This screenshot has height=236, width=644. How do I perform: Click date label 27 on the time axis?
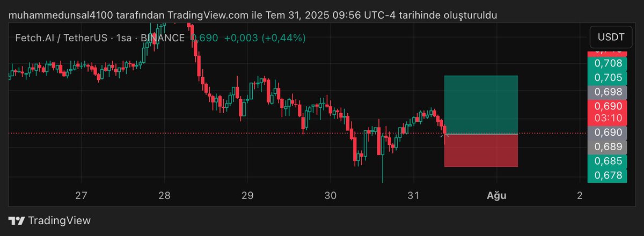coord(81,195)
